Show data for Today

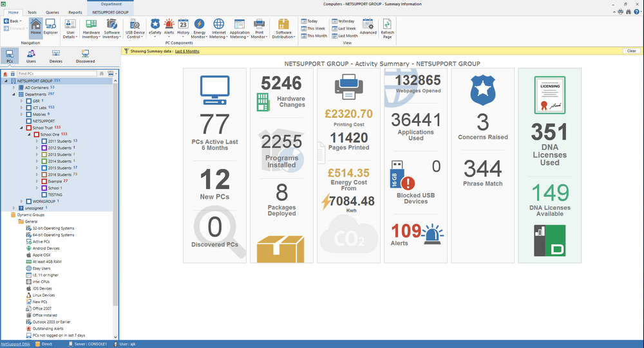pyautogui.click(x=309, y=21)
